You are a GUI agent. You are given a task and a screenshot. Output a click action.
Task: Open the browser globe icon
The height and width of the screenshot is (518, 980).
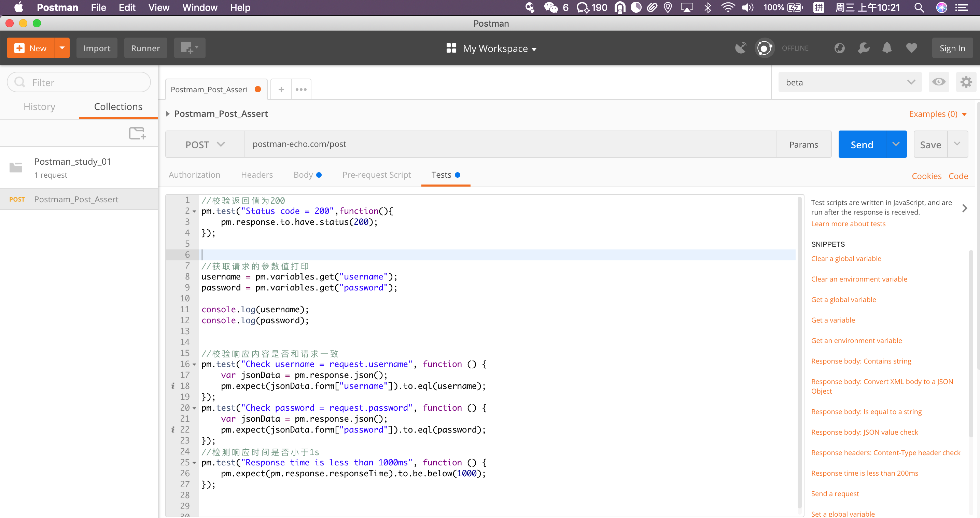[839, 48]
